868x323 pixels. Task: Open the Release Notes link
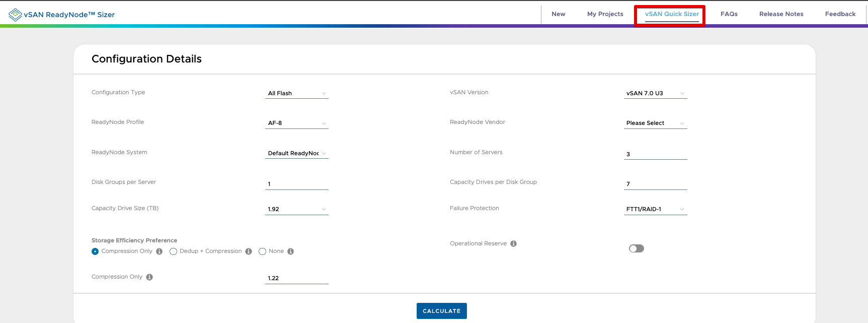(781, 14)
